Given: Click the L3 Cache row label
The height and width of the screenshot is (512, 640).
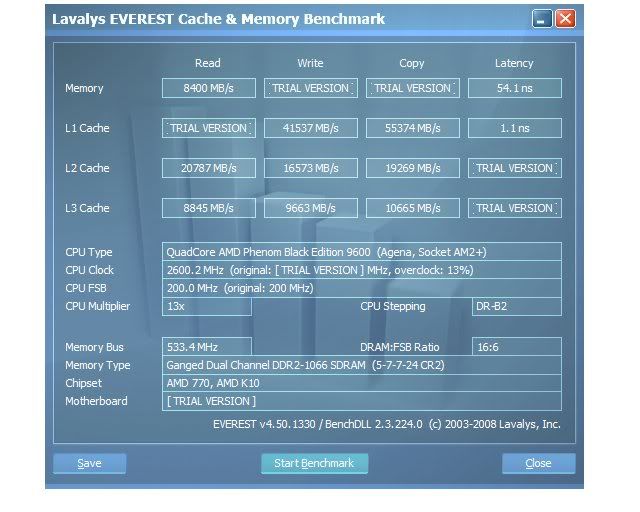Looking at the screenshot, I should (x=87, y=208).
